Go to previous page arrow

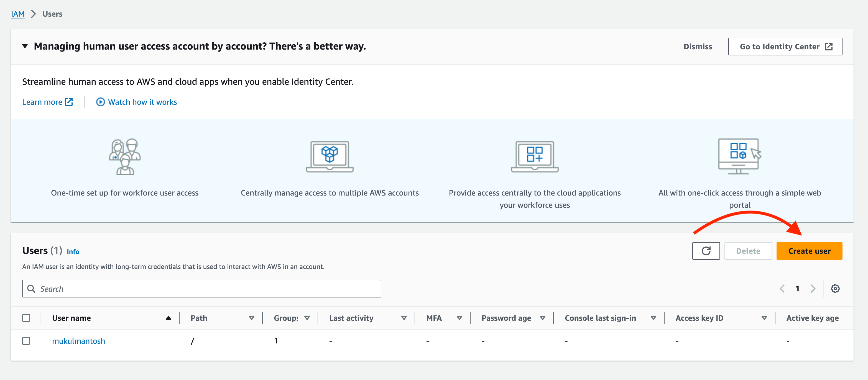pyautogui.click(x=782, y=289)
